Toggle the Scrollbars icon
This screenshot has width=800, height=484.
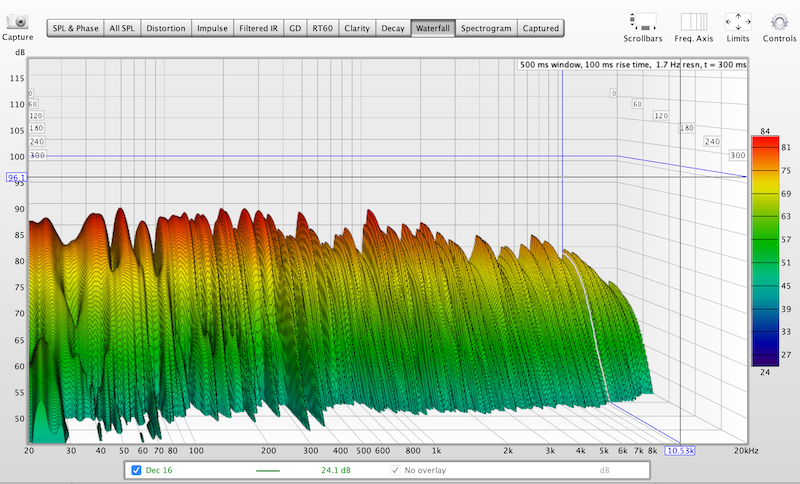643,22
